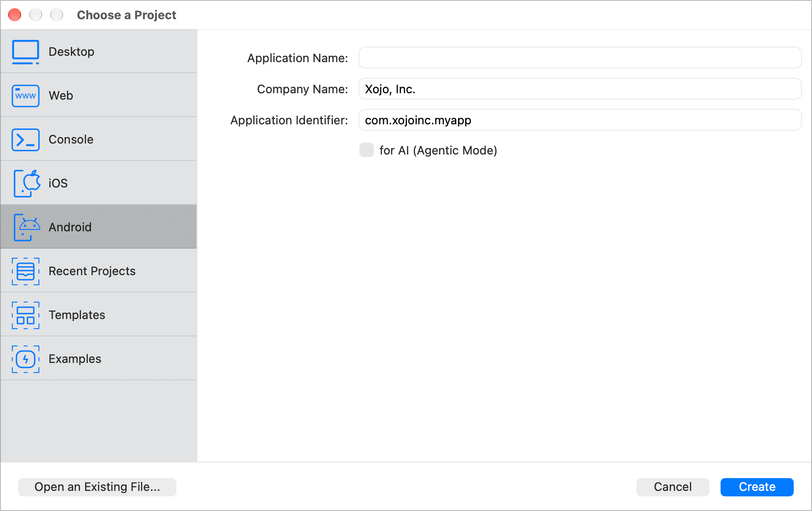
Task: Focus the Application Identifier field
Action: click(580, 120)
